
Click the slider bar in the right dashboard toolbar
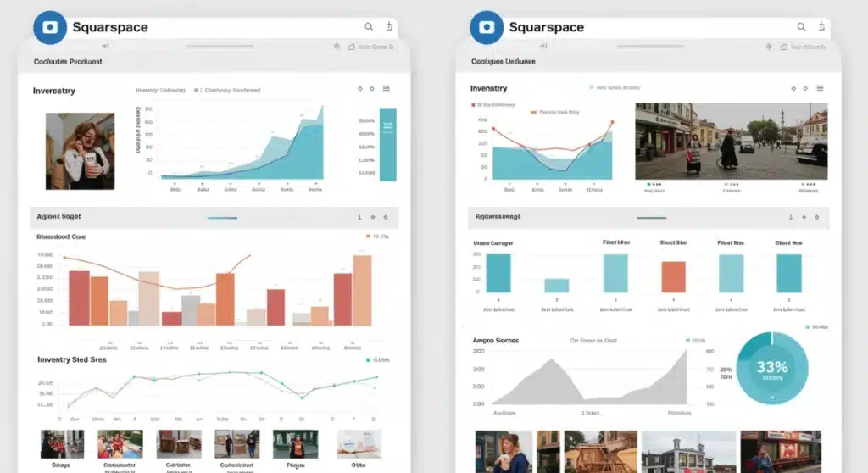(x=650, y=47)
